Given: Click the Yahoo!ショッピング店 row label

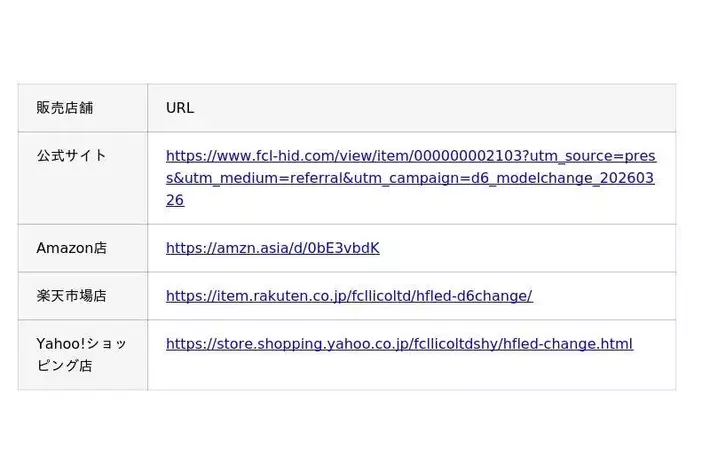Looking at the screenshot, I should point(82,354).
